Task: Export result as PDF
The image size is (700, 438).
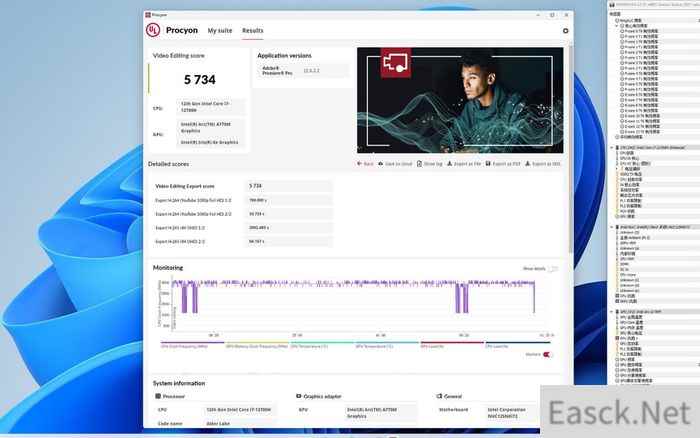Action: pyautogui.click(x=503, y=164)
